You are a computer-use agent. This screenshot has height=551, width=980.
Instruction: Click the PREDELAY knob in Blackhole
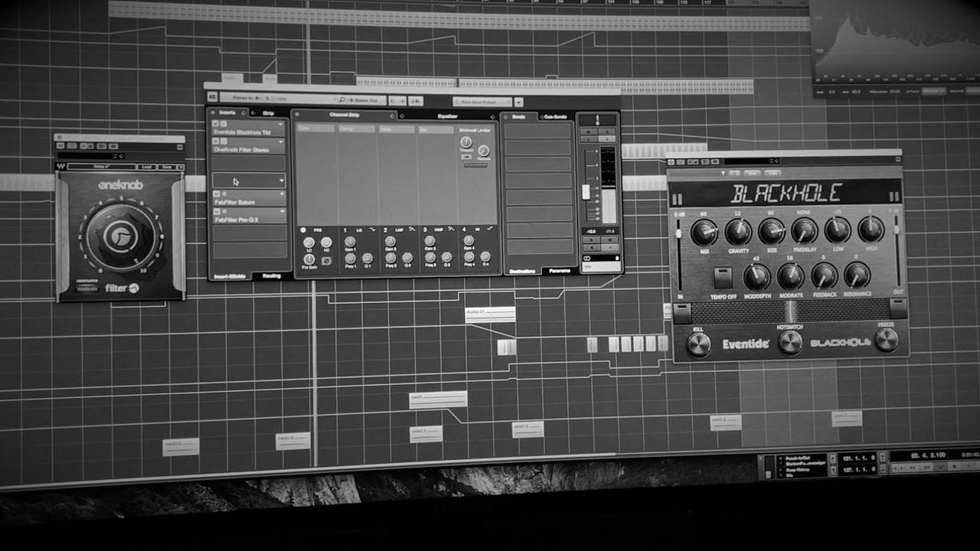pyautogui.click(x=805, y=230)
